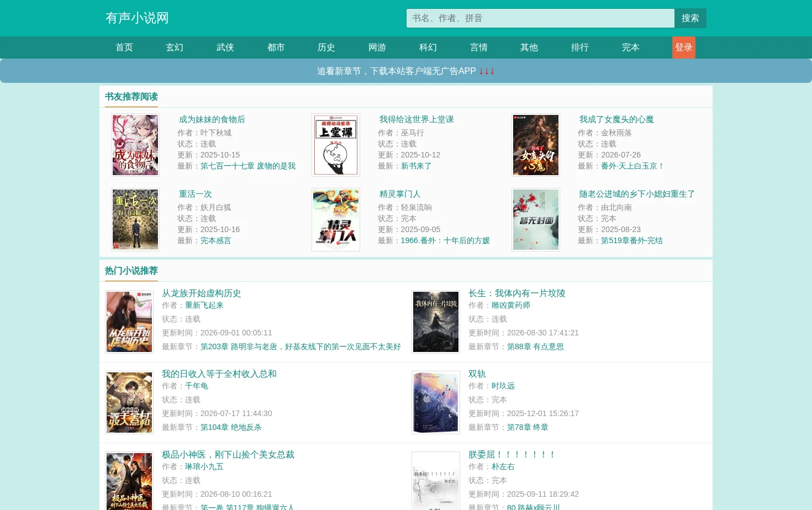Open latest chapter 第78章 终章
The image size is (812, 510).
(528, 427)
